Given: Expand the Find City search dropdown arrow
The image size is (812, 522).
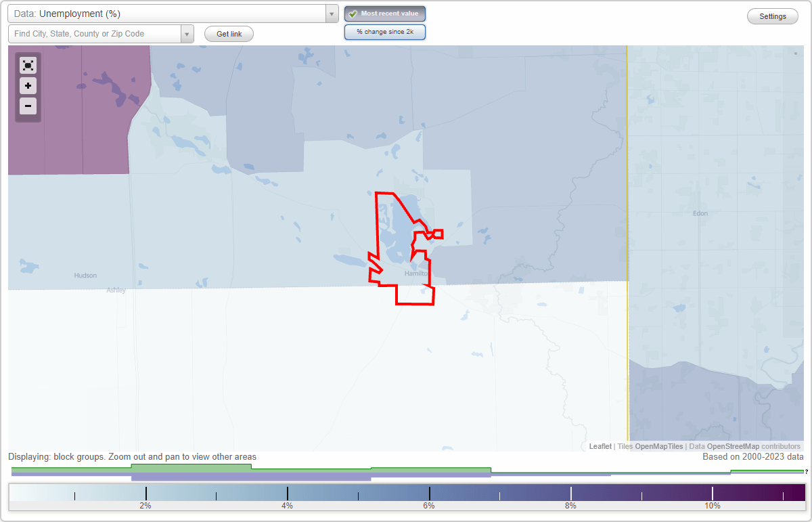Looking at the screenshot, I should pos(187,33).
